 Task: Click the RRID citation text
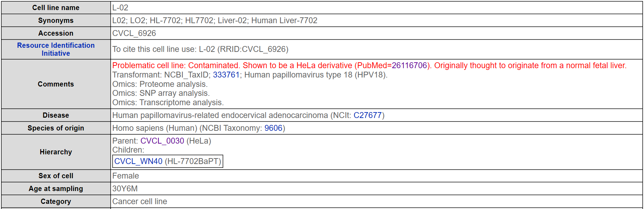coord(200,49)
